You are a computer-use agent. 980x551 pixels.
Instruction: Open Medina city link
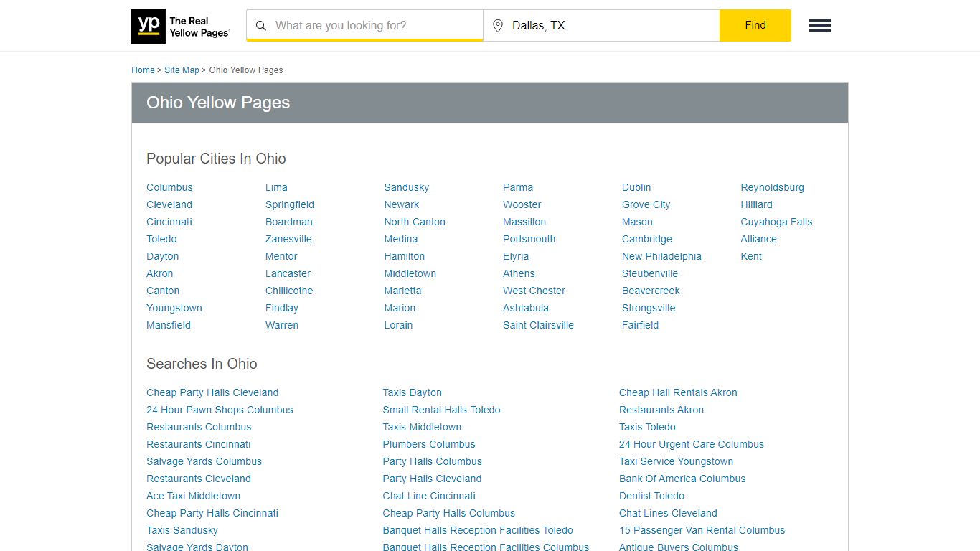401,239
